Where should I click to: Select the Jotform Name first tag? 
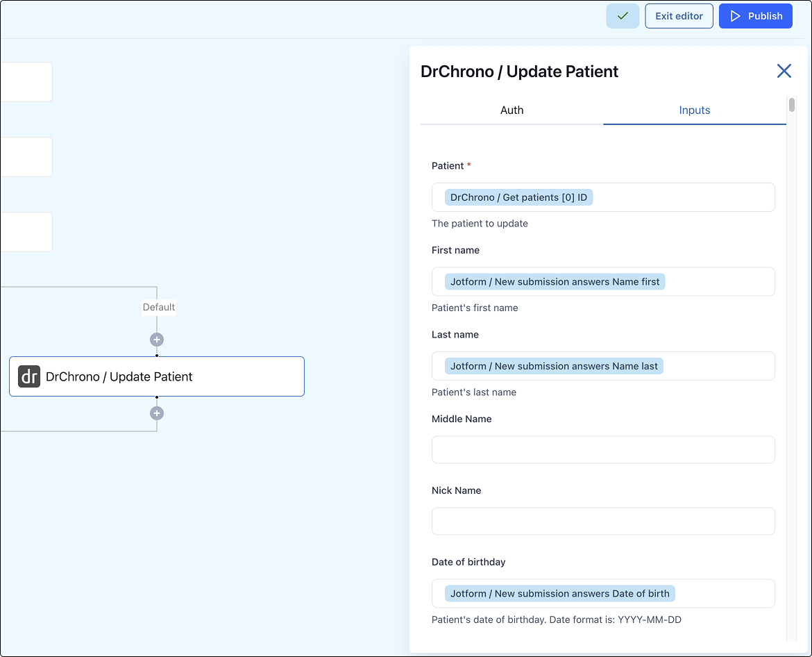pyautogui.click(x=555, y=282)
